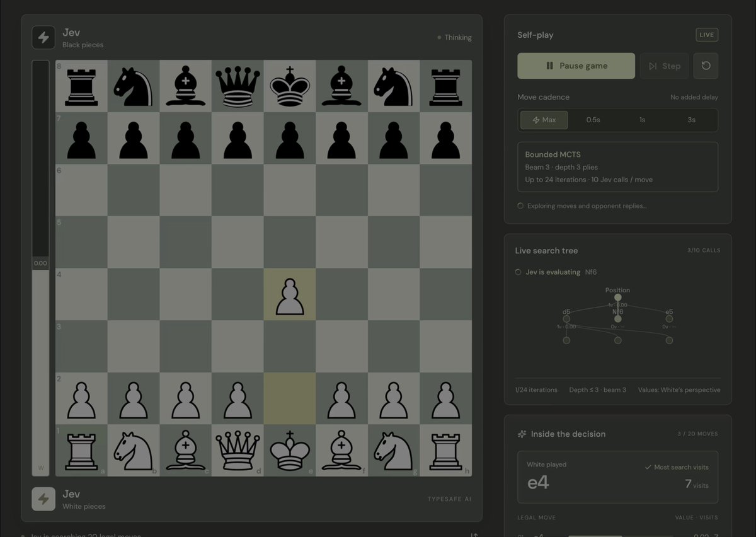Pick the black knight on g8

(x=394, y=86)
